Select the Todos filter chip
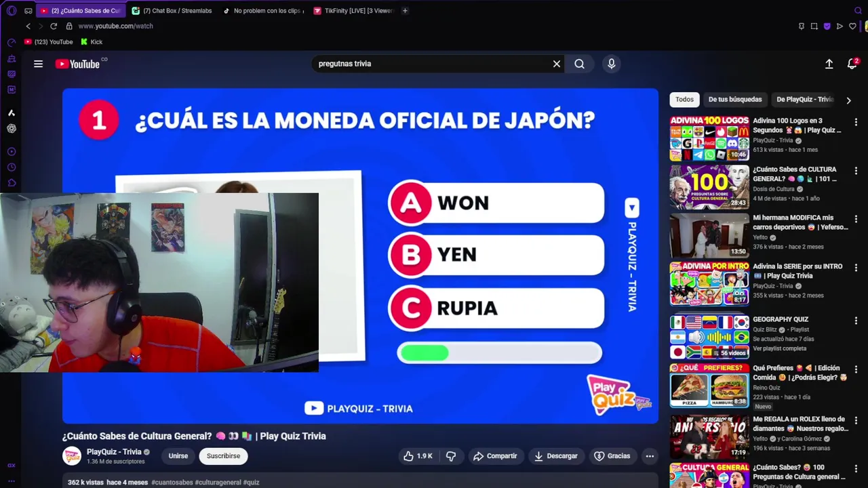The height and width of the screenshot is (488, 868). [x=684, y=100]
